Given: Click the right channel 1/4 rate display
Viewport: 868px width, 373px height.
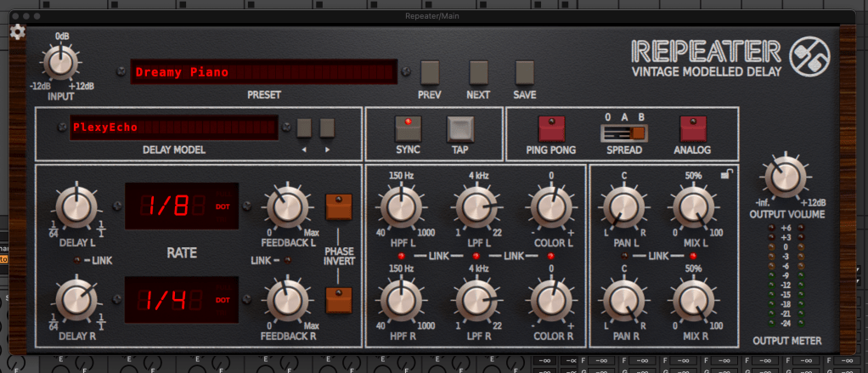Looking at the screenshot, I should 182,299.
